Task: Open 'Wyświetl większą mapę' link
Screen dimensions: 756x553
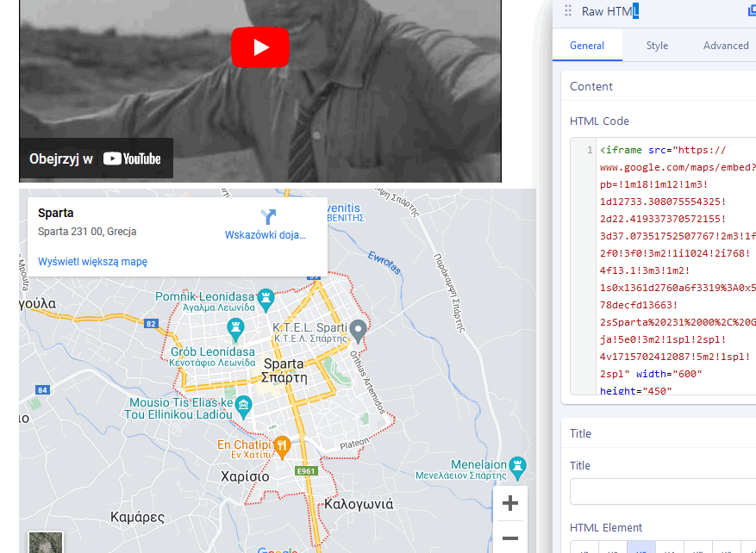Action: pyautogui.click(x=92, y=262)
